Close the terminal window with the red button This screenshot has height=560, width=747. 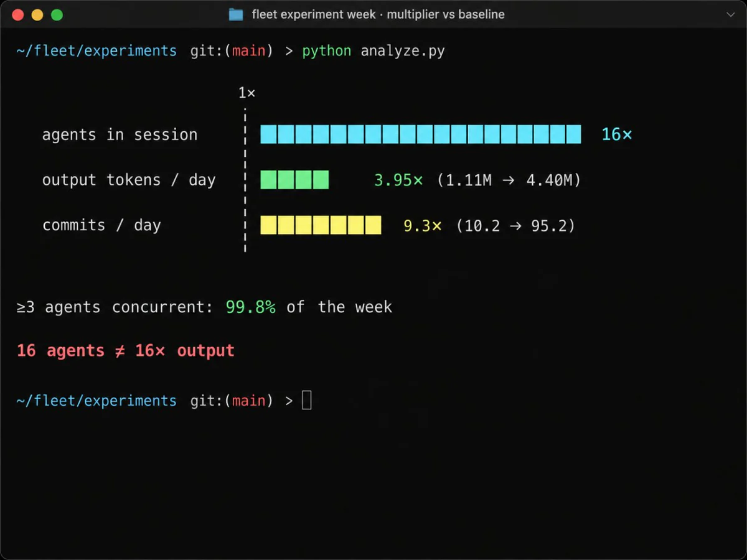click(17, 14)
